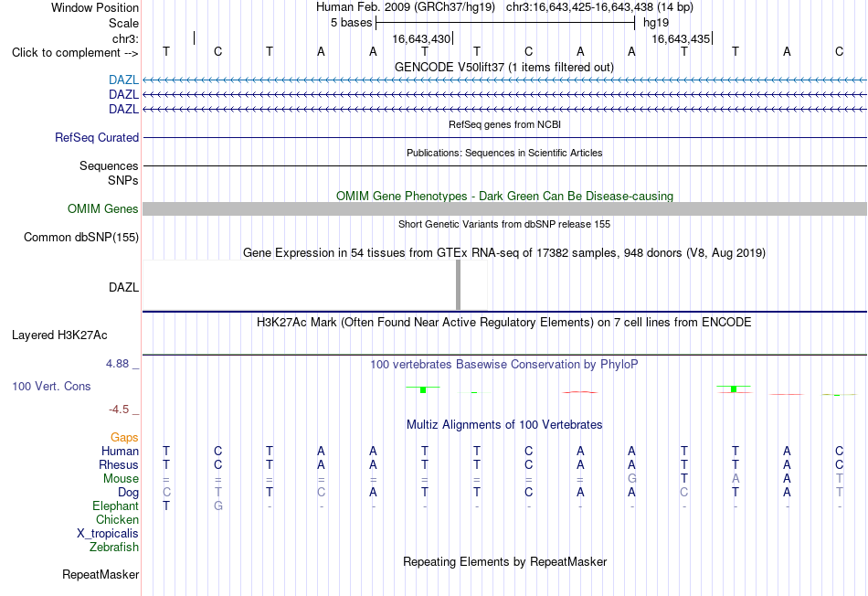Click the Sequences track label
The image size is (868, 596).
tap(109, 165)
